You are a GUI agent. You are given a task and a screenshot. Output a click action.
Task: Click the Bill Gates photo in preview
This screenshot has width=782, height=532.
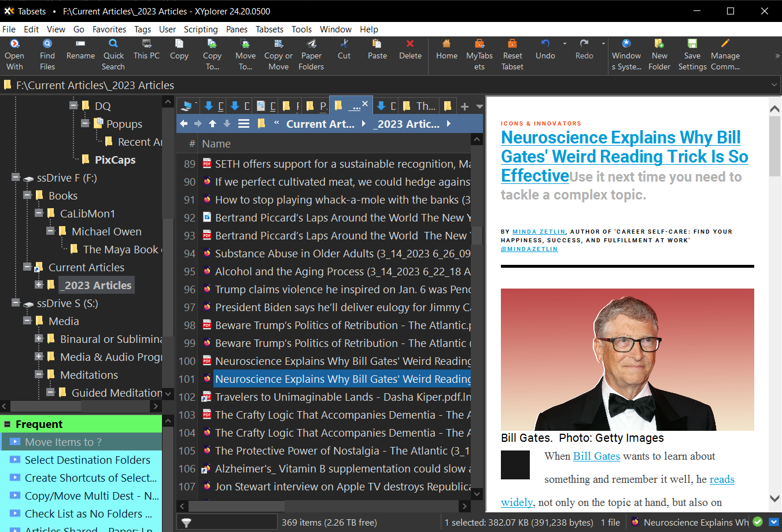click(628, 359)
